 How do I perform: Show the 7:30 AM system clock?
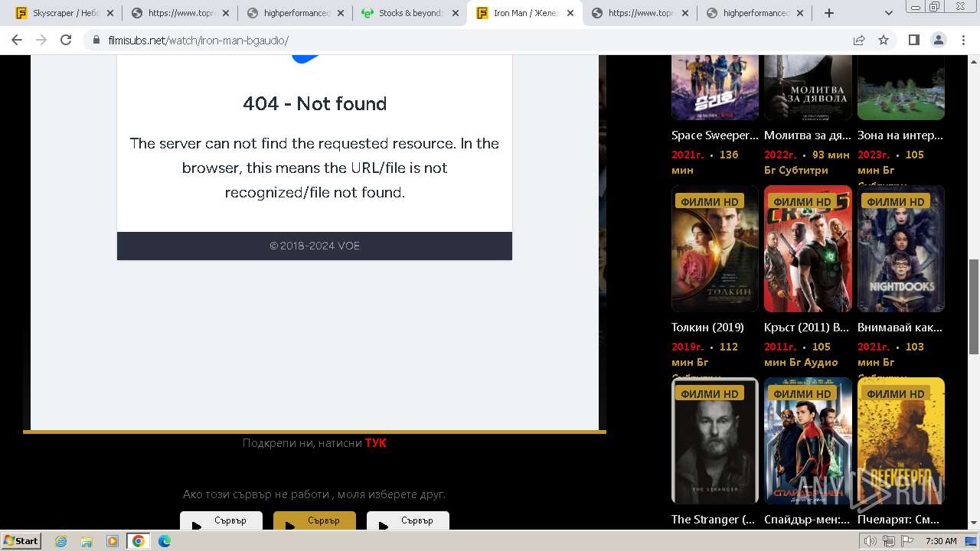point(941,541)
